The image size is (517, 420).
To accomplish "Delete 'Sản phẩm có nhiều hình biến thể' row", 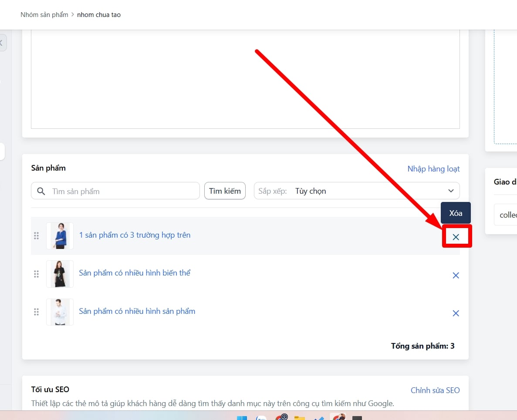I will coord(456,276).
